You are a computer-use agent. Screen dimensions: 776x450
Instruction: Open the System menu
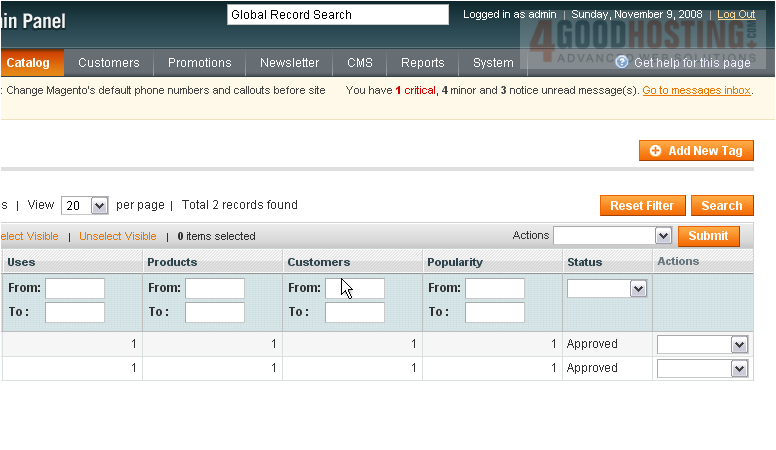pos(493,63)
